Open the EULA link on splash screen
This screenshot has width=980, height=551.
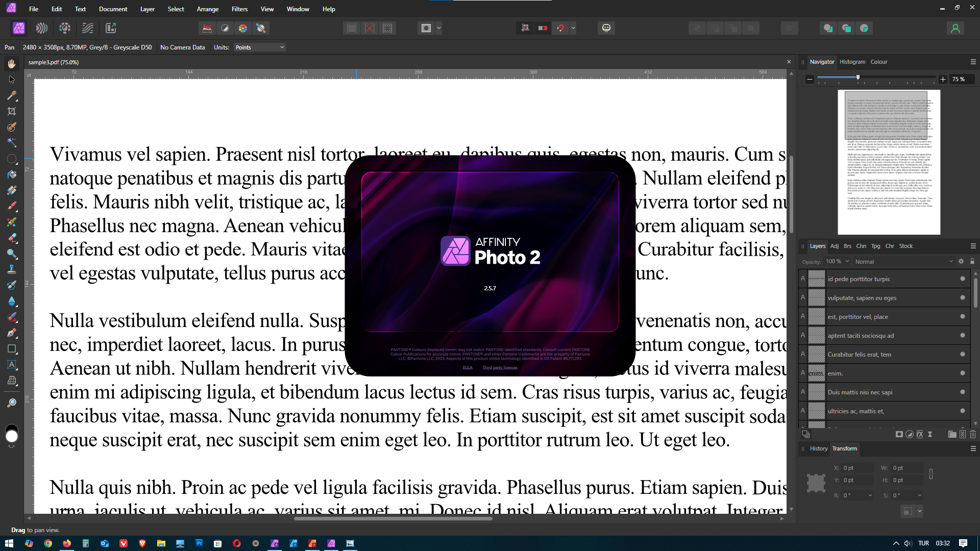[467, 367]
